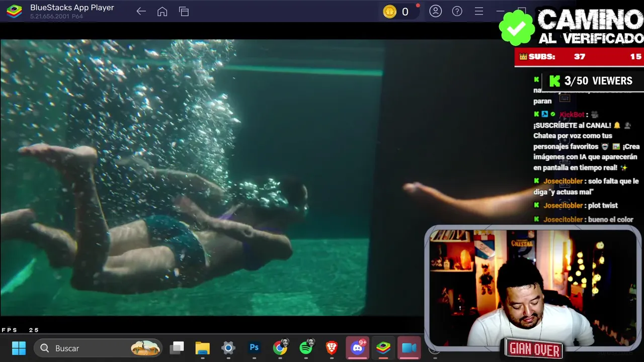Open the video camera app on taskbar
The height and width of the screenshot is (362, 644).
click(409, 348)
